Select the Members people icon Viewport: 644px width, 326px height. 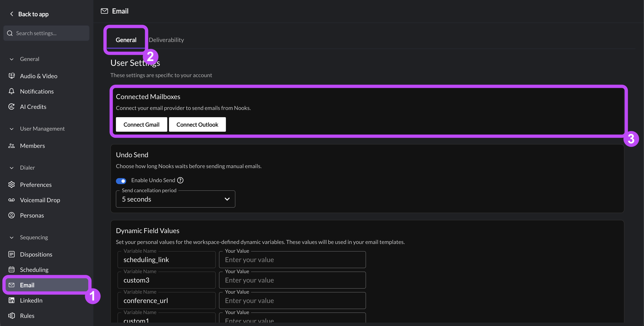coord(12,146)
